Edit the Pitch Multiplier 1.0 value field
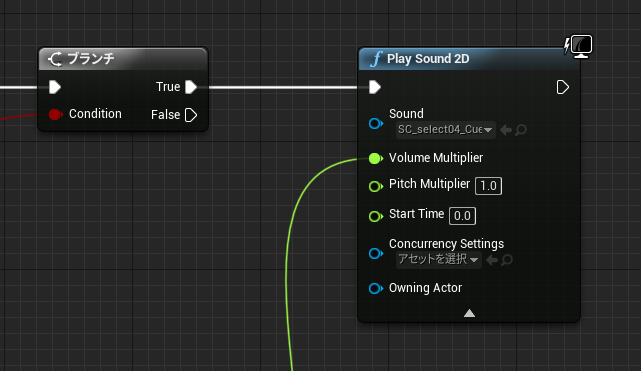 point(489,186)
